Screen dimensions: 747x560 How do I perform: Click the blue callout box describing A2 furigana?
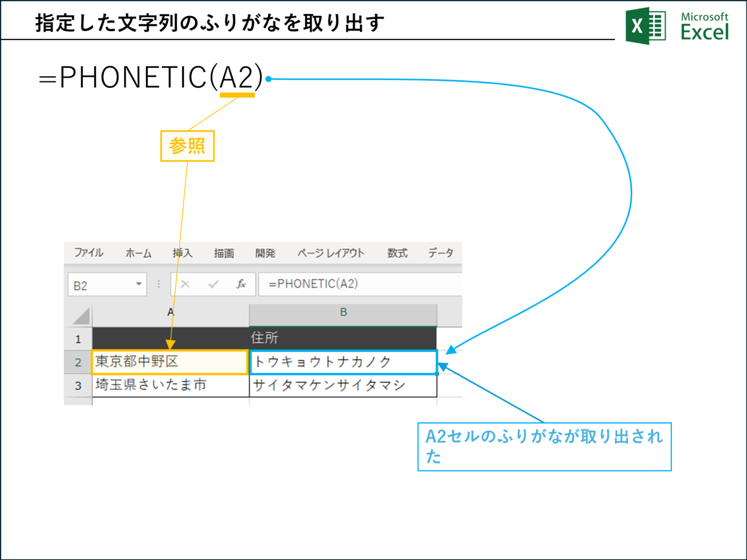[x=544, y=446]
